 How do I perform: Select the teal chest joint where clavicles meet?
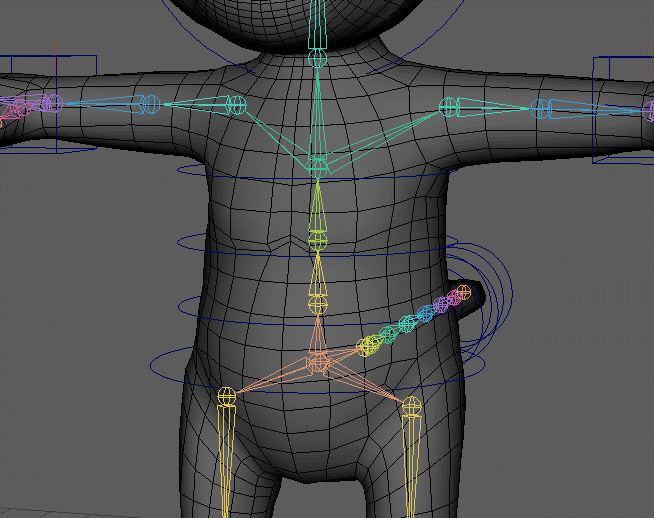(318, 167)
